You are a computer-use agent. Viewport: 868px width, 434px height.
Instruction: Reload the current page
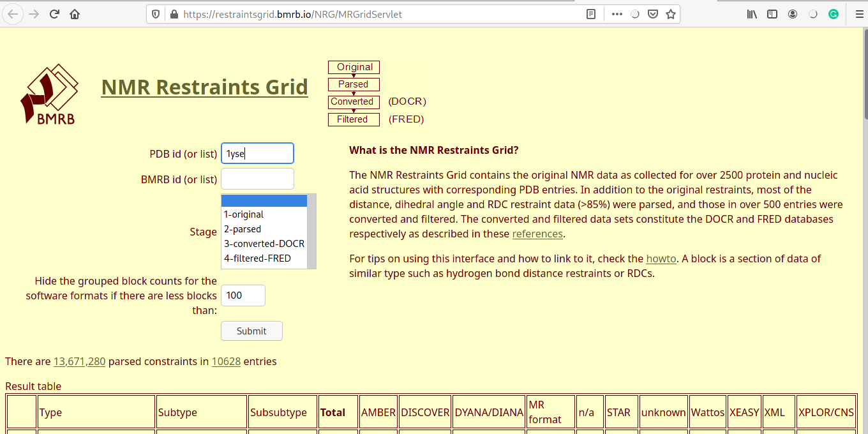click(x=54, y=14)
